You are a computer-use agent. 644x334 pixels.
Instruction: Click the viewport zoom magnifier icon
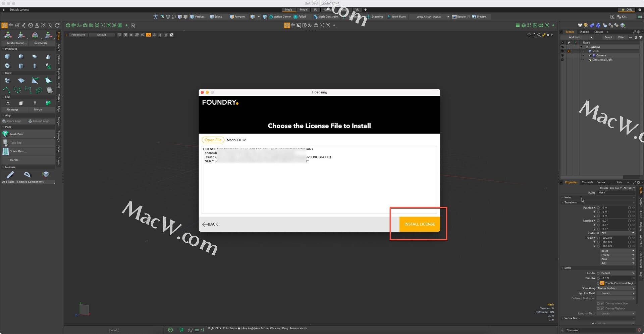pyautogui.click(x=539, y=35)
